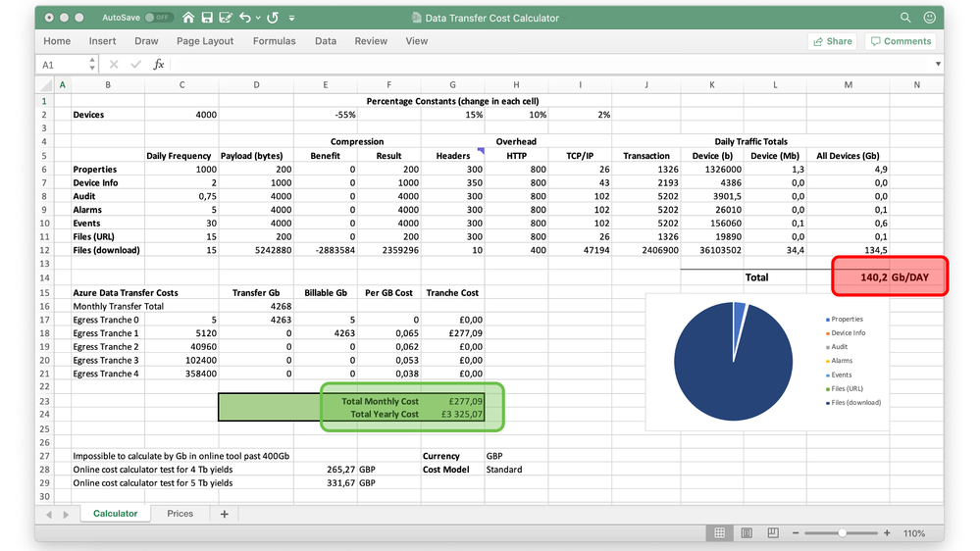Click previous sheet navigation arrow
The width and height of the screenshot is (980, 551).
click(49, 515)
